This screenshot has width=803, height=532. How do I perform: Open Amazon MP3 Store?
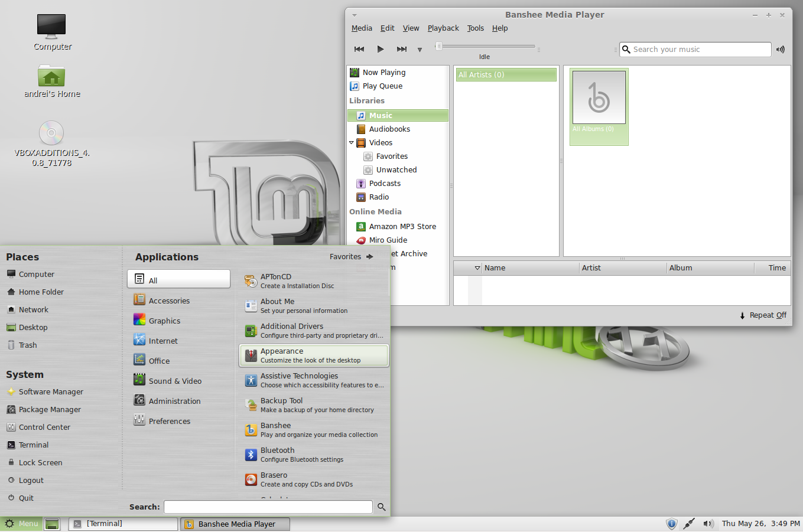click(398, 227)
